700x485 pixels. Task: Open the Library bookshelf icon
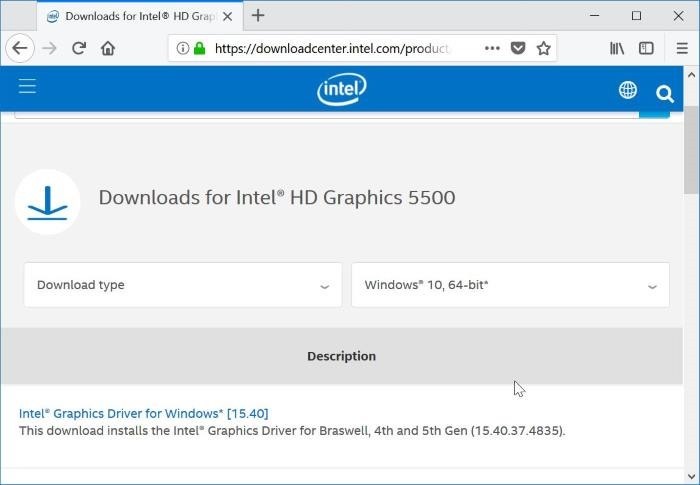(x=617, y=48)
